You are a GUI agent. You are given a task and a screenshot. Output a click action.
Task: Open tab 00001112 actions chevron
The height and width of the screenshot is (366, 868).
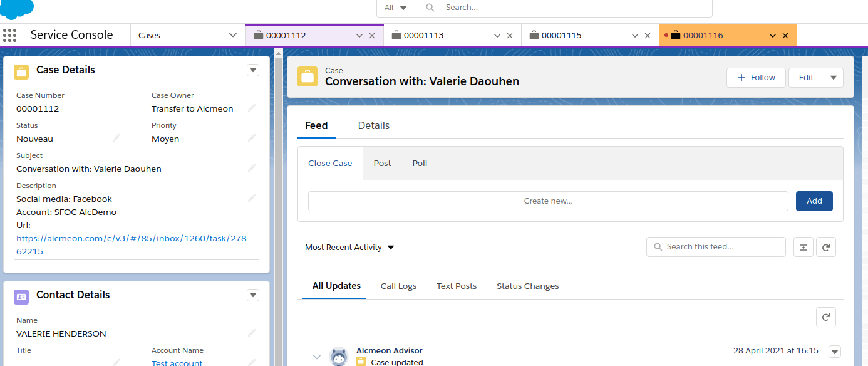(359, 36)
